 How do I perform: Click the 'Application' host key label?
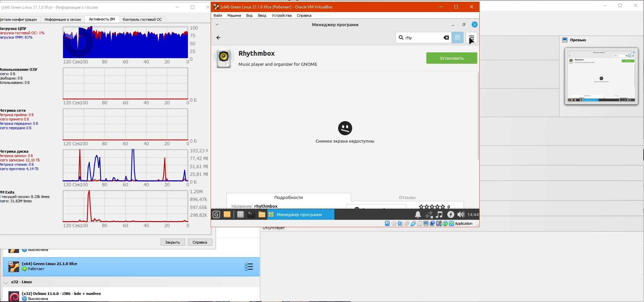464,223
